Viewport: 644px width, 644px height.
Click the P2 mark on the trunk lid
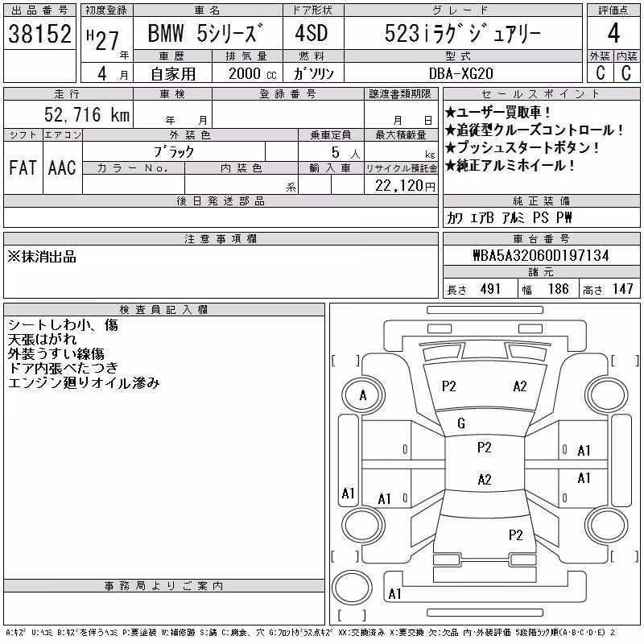click(515, 535)
